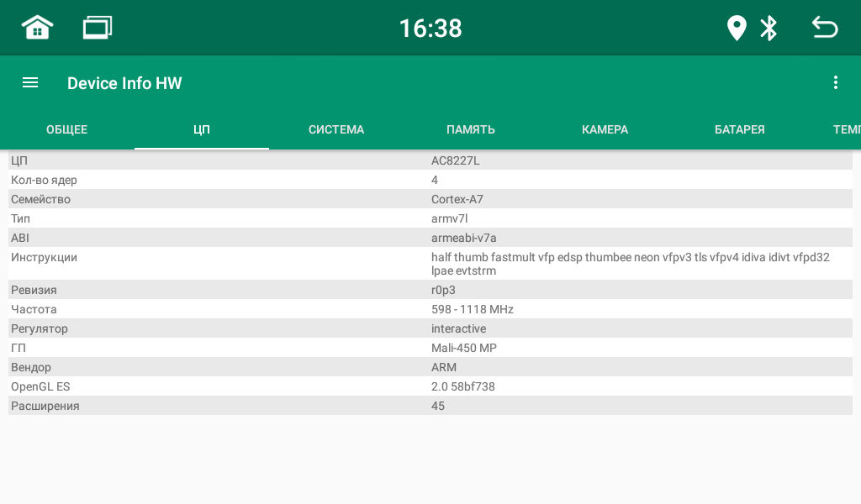Screen dimensions: 861x504
Task: Open the БАТАРЕЯ tab
Action: (x=740, y=129)
